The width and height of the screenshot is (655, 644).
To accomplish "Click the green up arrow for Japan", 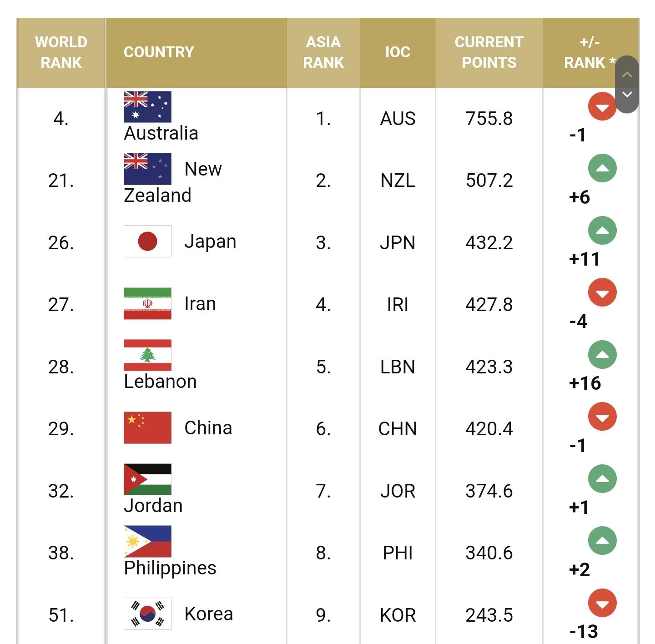I will tap(602, 230).
